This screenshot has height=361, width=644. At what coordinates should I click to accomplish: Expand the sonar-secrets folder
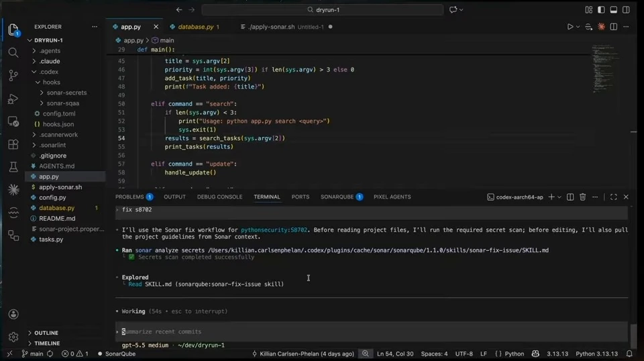(x=65, y=93)
